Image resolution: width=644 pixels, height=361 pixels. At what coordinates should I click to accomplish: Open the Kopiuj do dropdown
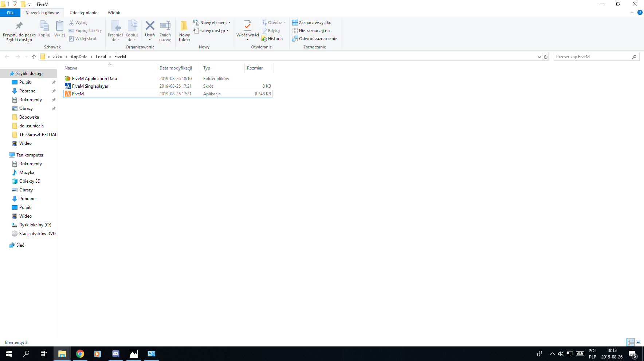pos(131,31)
